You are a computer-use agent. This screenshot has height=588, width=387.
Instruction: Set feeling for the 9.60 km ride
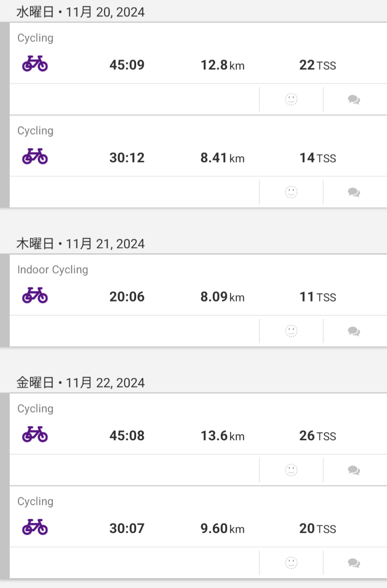(x=291, y=562)
